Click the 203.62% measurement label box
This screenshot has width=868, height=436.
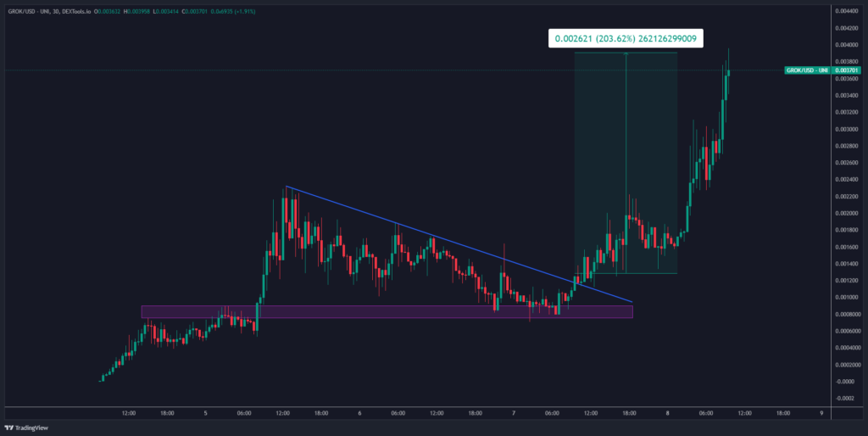point(626,39)
